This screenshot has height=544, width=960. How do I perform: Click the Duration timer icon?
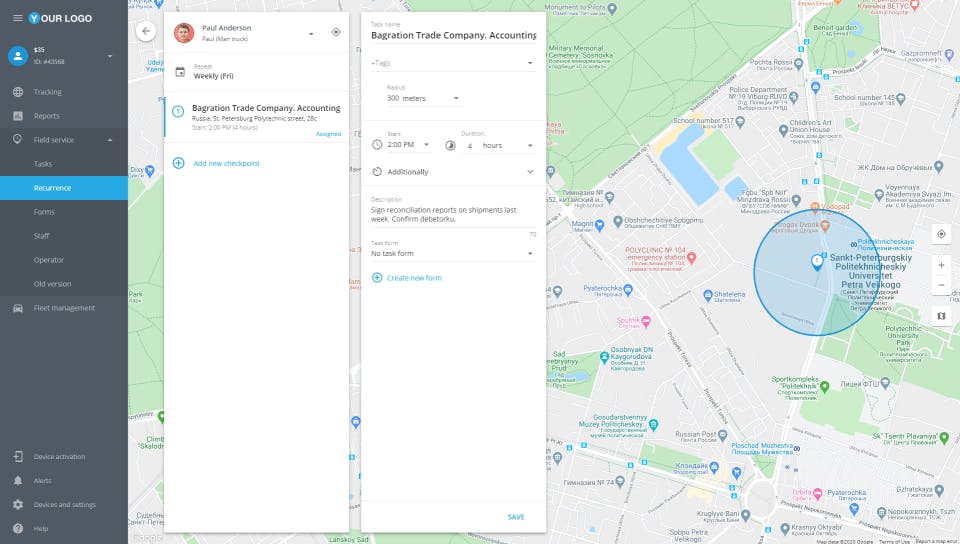point(450,145)
